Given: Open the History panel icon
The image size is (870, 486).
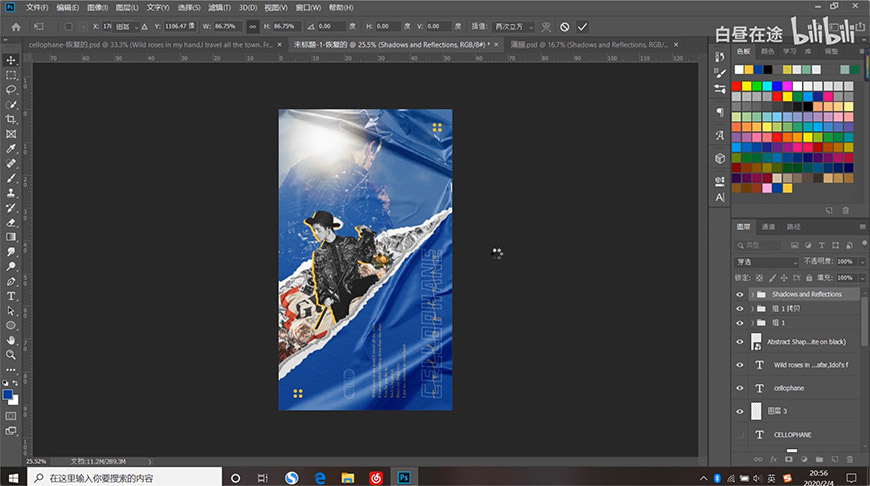Looking at the screenshot, I should [x=720, y=57].
